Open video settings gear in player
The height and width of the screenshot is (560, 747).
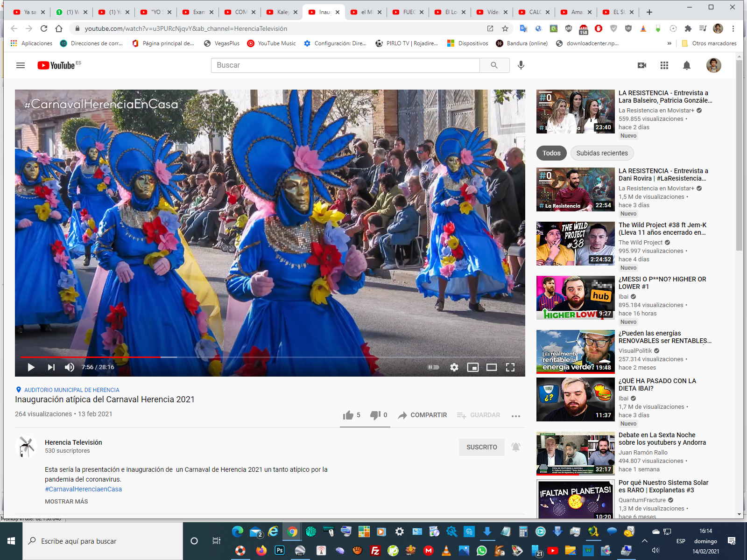[454, 367]
